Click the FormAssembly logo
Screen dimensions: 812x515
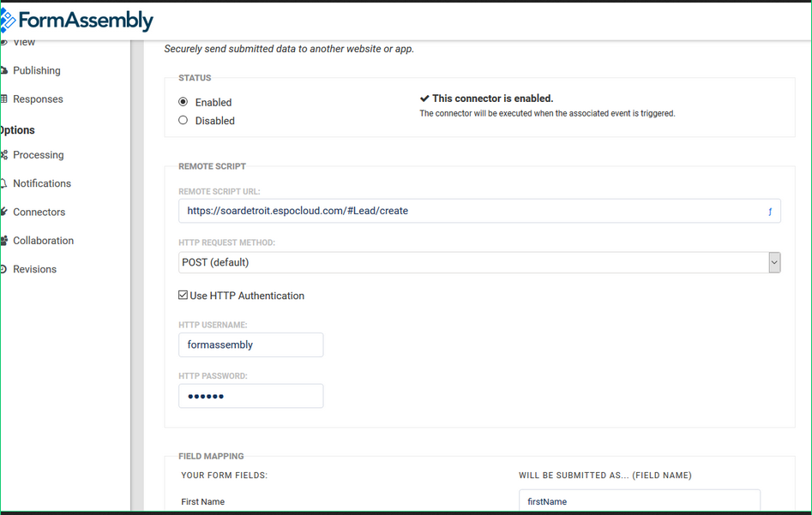point(77,21)
